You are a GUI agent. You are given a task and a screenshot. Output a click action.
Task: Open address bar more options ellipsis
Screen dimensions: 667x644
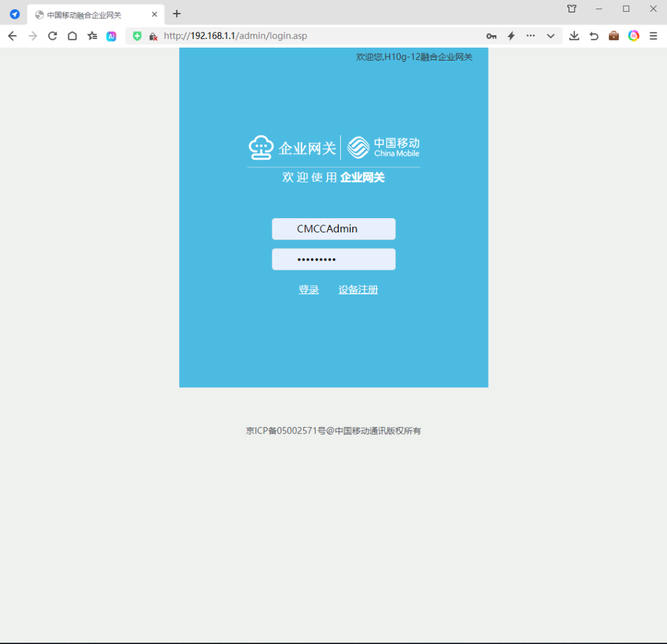(x=531, y=36)
